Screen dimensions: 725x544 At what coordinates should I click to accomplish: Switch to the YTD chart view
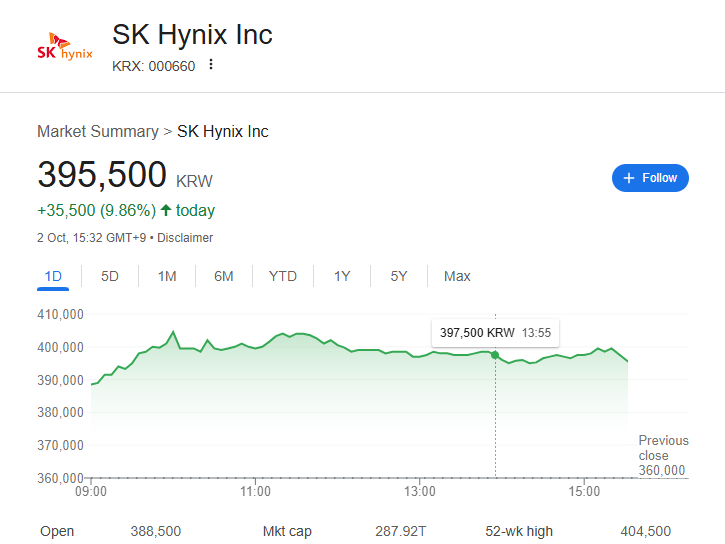tap(283, 276)
